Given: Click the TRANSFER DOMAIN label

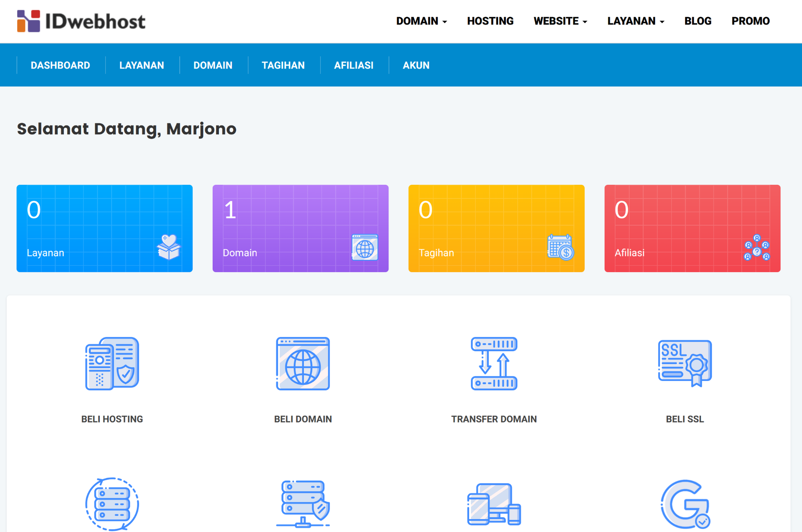Looking at the screenshot, I should tap(494, 419).
